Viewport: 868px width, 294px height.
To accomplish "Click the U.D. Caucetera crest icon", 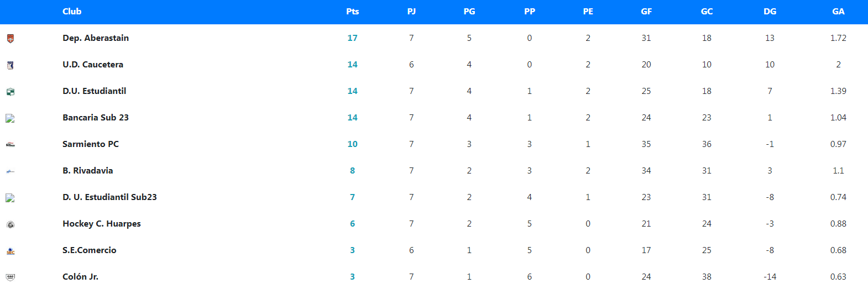I will (x=10, y=65).
